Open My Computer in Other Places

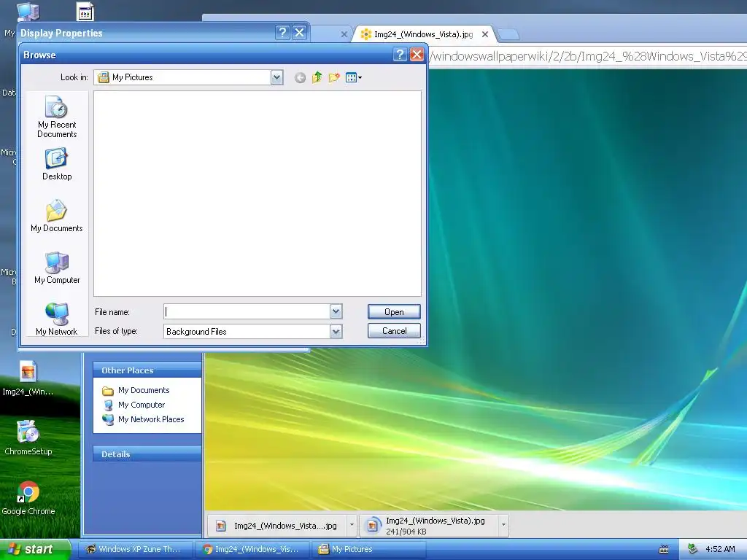141,405
